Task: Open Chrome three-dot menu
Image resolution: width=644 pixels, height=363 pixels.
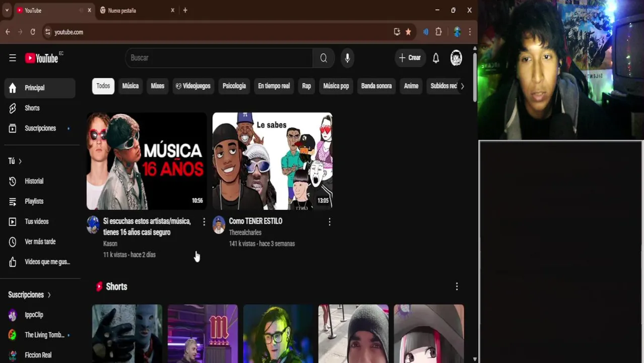Action: point(470,32)
